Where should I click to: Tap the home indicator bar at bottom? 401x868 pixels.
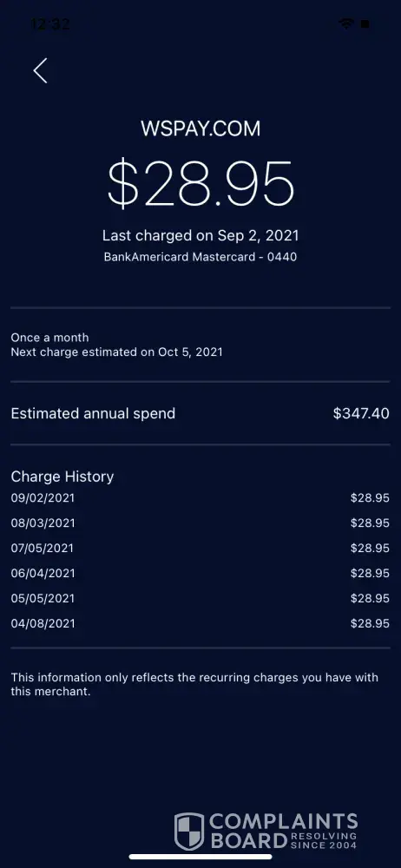200,857
